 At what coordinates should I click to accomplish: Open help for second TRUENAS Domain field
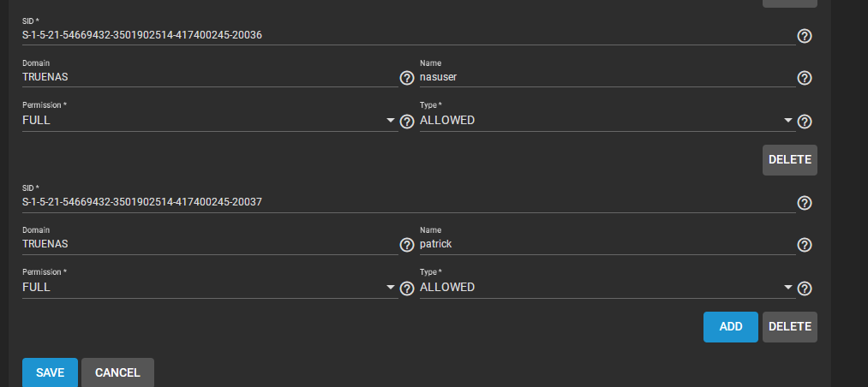(x=407, y=245)
